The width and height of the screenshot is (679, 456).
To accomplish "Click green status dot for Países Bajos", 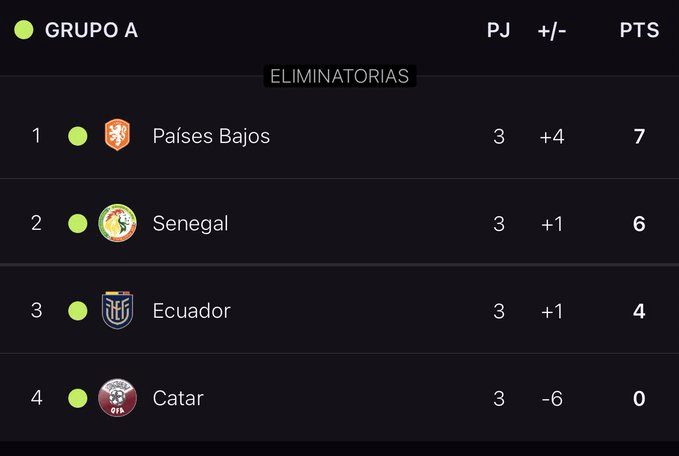I will point(78,136).
